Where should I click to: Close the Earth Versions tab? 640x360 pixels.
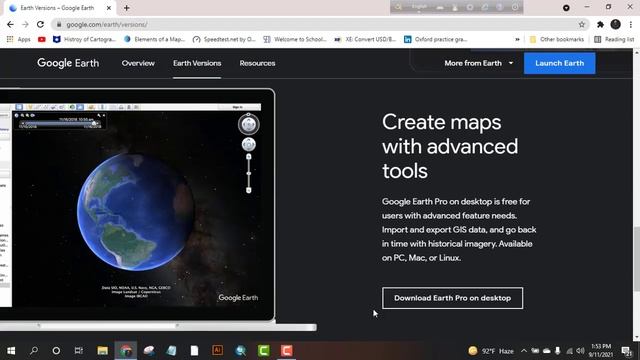109,8
